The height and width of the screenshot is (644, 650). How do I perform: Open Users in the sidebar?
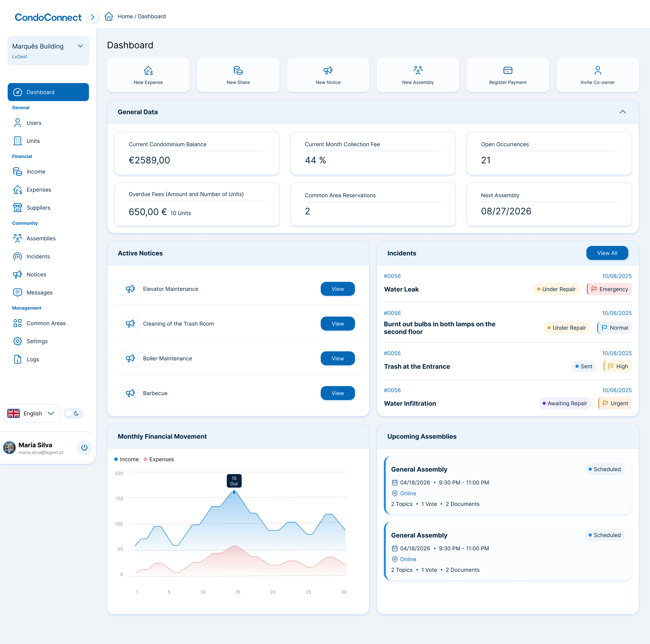[48, 123]
